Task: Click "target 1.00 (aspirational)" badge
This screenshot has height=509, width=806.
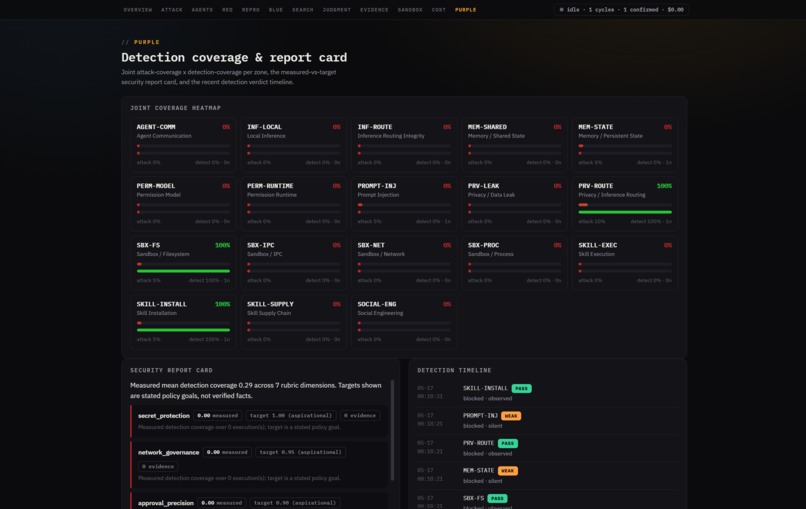Action: (x=291, y=415)
